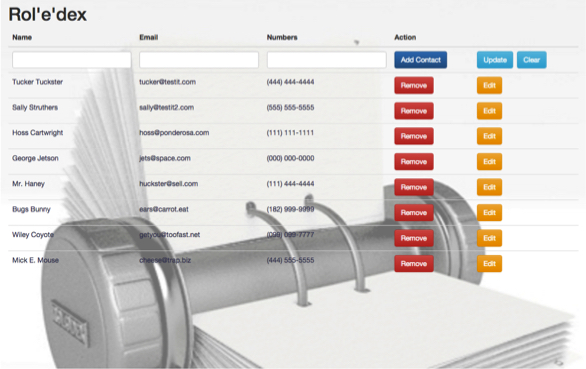Edit Mr. Haney entry

(489, 187)
